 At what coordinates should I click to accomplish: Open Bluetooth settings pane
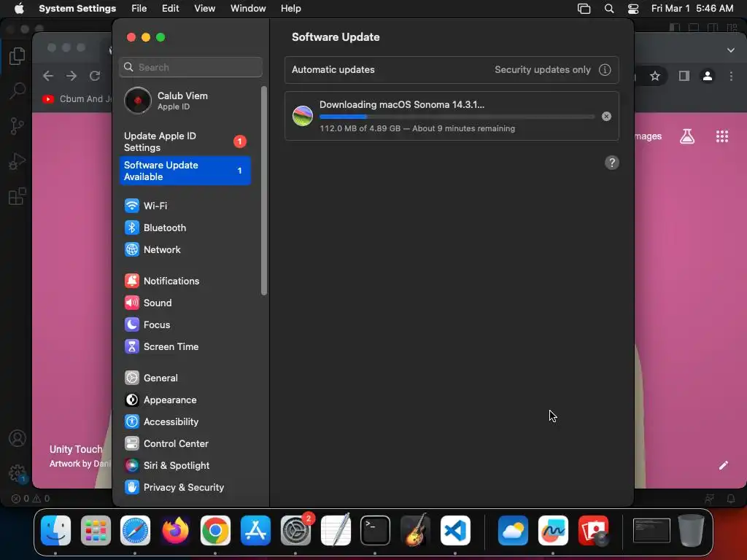tap(185, 227)
